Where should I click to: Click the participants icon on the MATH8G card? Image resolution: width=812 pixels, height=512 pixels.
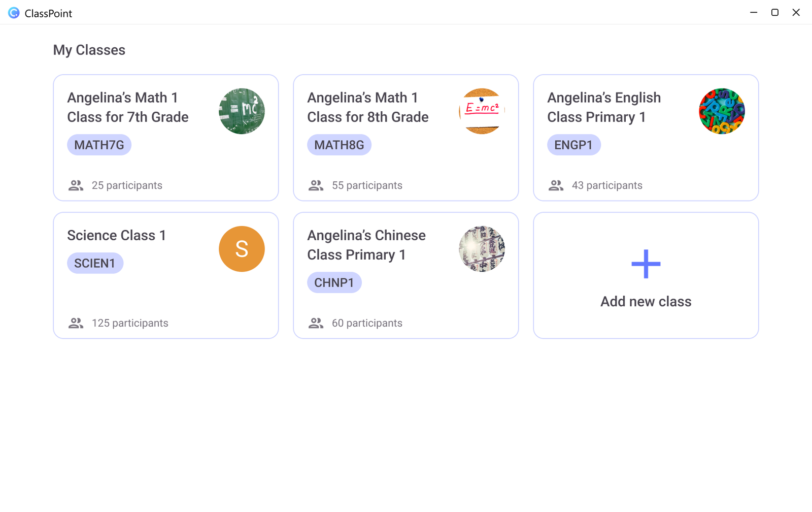tap(316, 185)
